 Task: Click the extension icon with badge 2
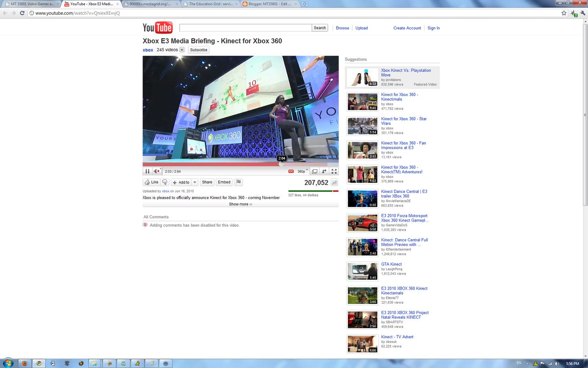point(574,13)
